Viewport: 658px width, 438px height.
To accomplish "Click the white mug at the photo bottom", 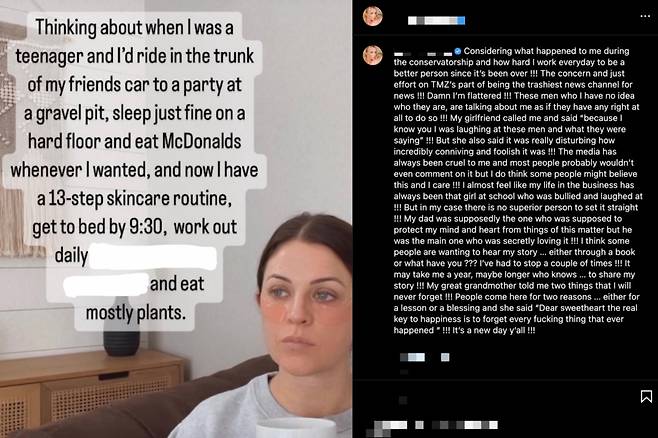I will pyautogui.click(x=296, y=428).
